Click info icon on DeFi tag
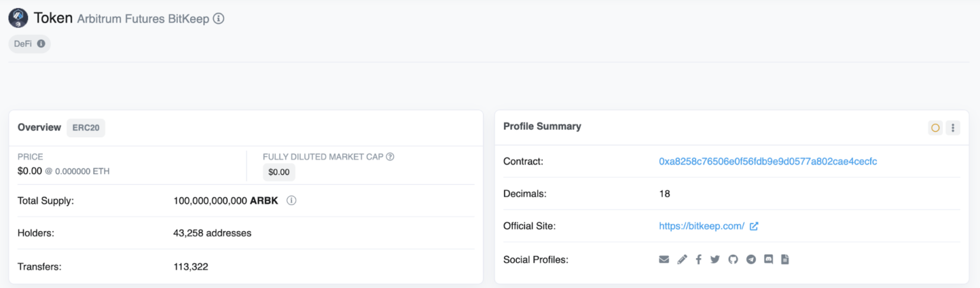This screenshot has width=980, height=288. coord(41,44)
